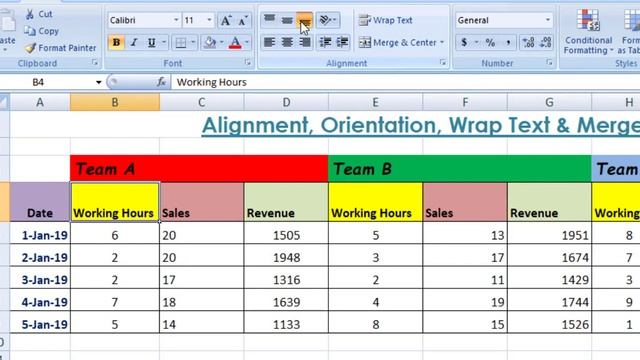Decrease indent in the cell
Image resolution: width=640 pixels, height=360 pixels.
click(325, 42)
